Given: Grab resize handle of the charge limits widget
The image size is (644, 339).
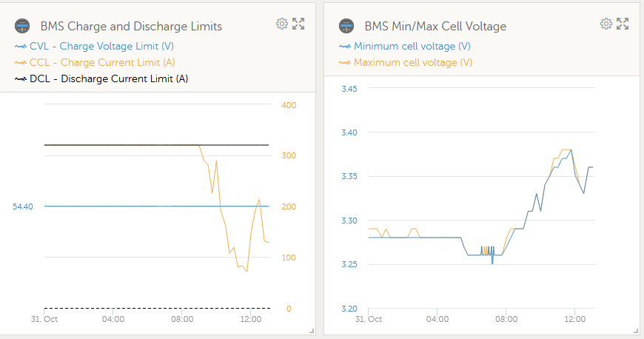Looking at the screenshot, I should click(312, 330).
